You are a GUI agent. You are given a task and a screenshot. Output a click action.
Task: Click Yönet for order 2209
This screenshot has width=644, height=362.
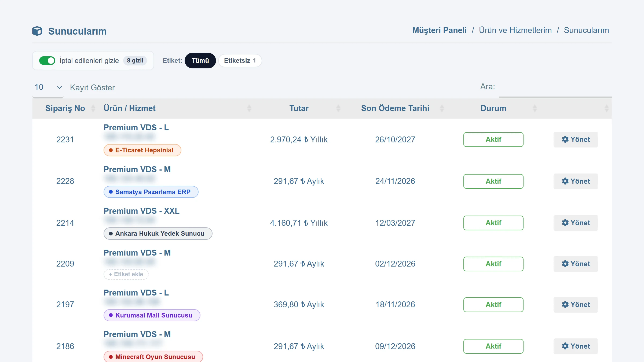(576, 264)
